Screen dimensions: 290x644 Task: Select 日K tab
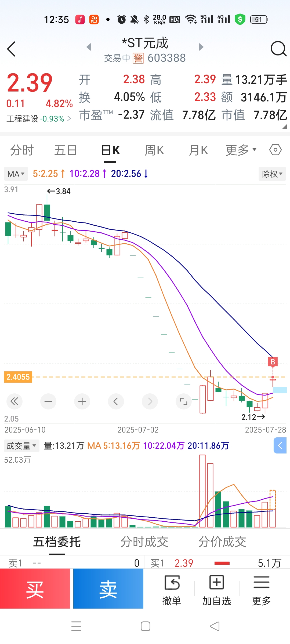110,150
